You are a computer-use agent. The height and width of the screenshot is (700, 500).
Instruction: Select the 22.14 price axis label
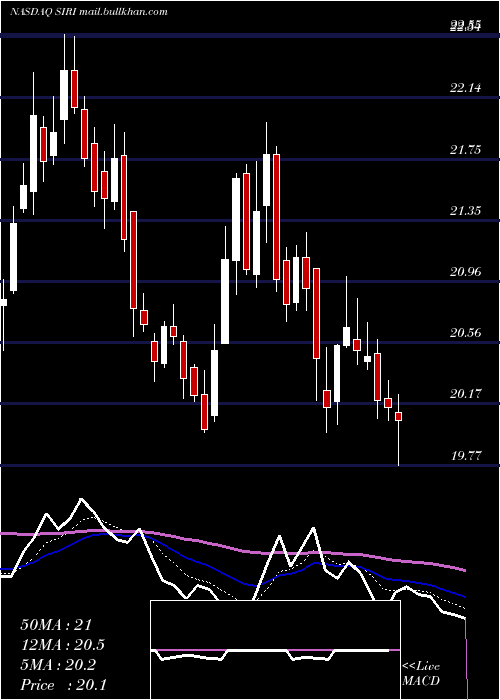point(466,88)
